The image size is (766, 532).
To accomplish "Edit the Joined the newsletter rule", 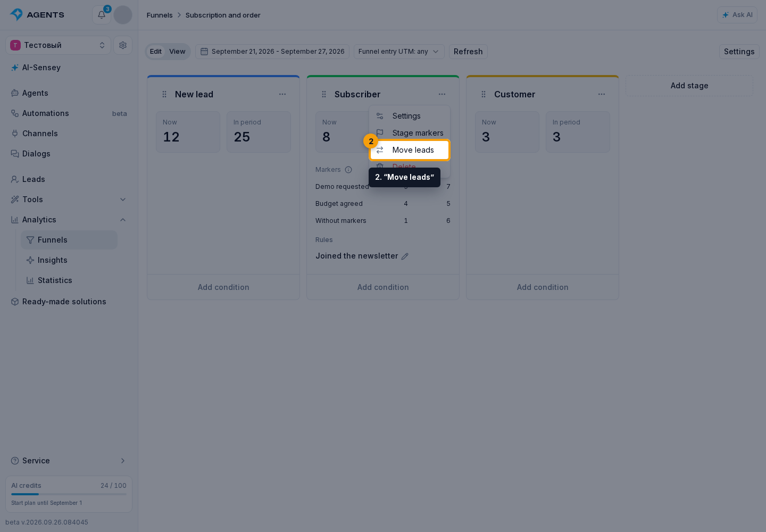I will [405, 256].
